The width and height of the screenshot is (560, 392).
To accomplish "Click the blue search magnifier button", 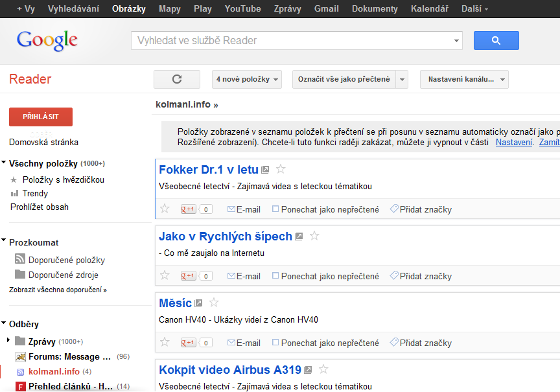I will pyautogui.click(x=496, y=40).
